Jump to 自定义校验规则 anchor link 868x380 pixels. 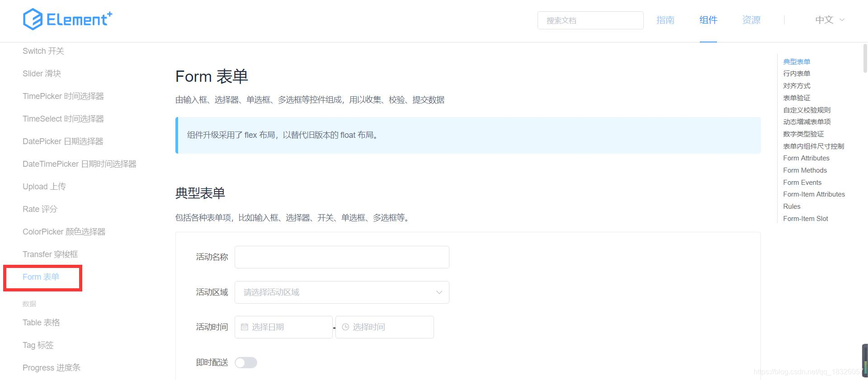[807, 110]
